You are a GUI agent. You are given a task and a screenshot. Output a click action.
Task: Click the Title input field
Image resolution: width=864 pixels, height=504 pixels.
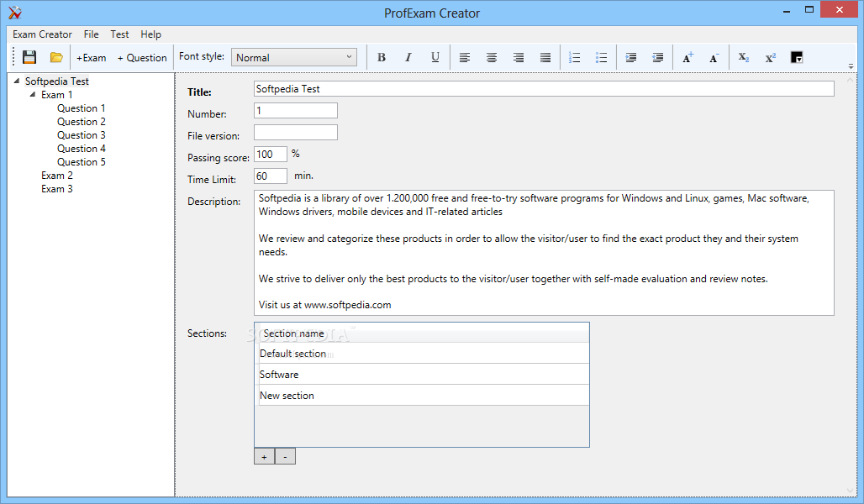click(x=544, y=89)
